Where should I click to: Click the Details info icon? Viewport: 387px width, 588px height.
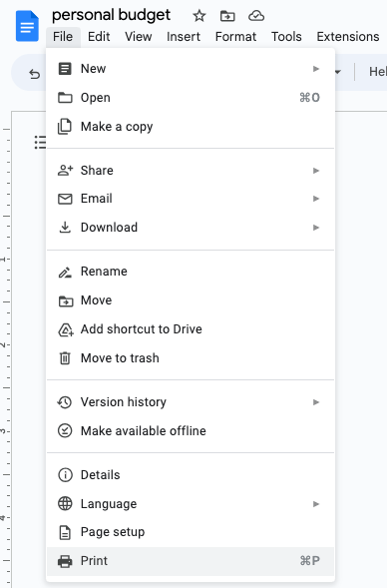click(65, 475)
